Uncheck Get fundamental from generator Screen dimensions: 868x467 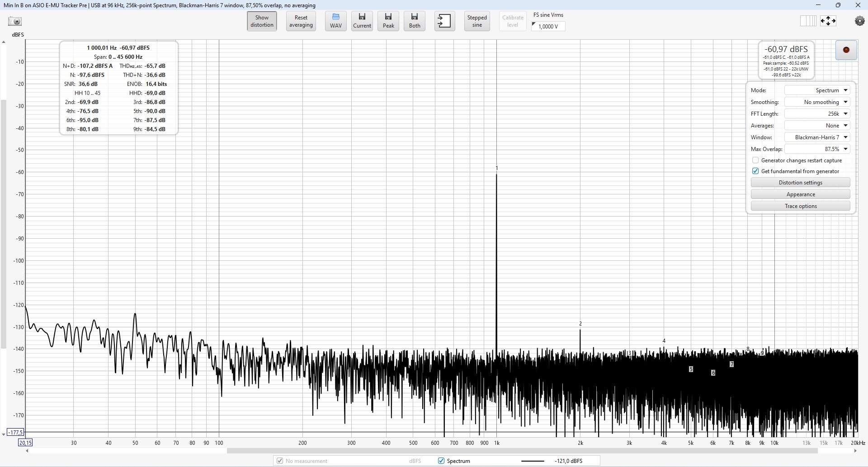click(755, 171)
